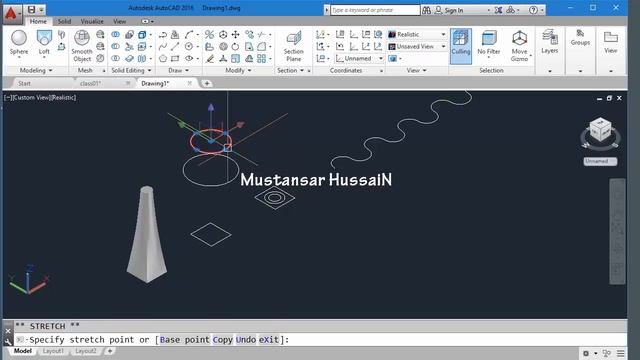Add a new drawing tab with plus

(x=207, y=83)
